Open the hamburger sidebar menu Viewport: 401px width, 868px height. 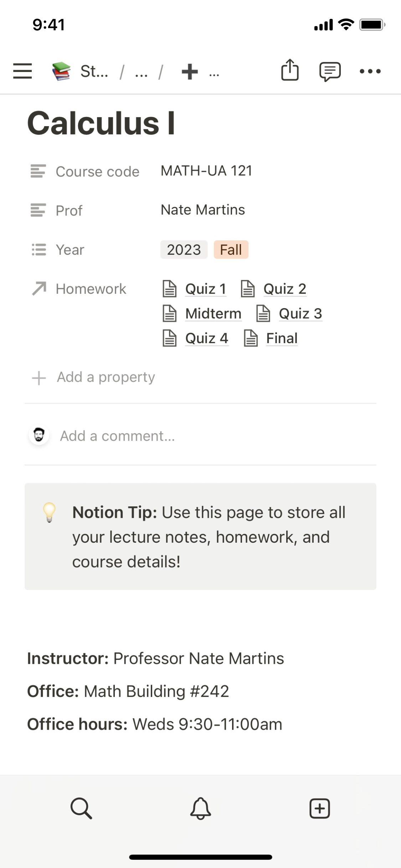(x=22, y=71)
